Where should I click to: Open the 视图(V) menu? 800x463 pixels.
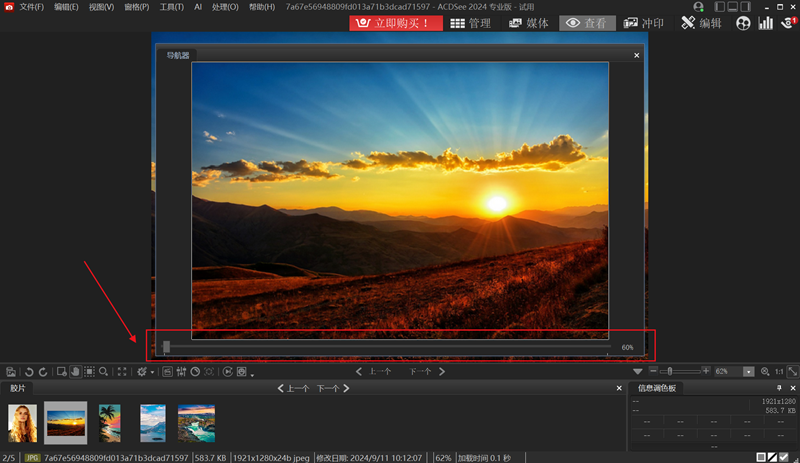[102, 7]
